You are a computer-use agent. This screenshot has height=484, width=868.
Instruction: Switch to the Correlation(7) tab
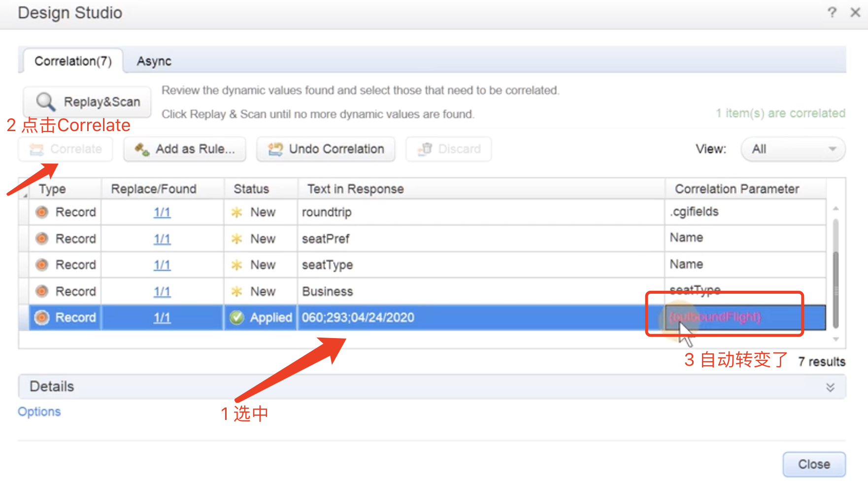point(73,61)
